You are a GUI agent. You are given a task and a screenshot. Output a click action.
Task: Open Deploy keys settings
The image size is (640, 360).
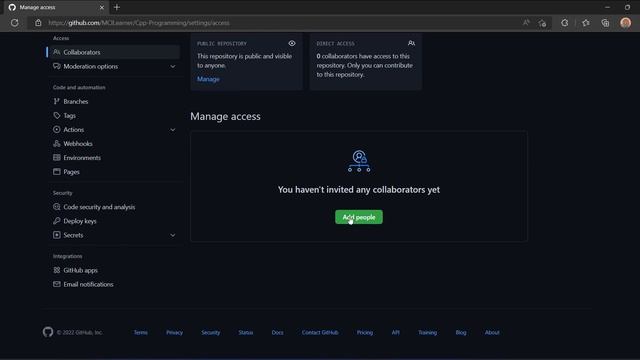(80, 221)
